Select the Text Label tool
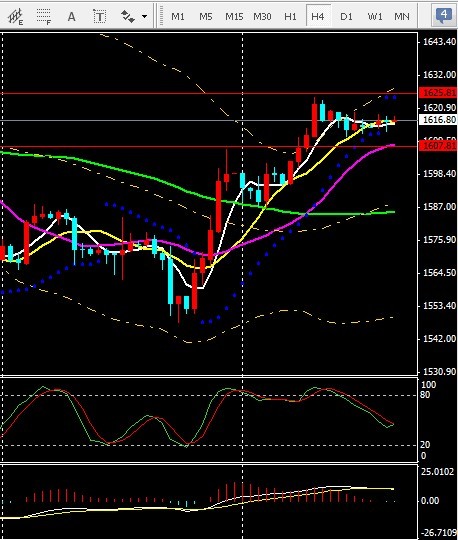 tap(99, 17)
